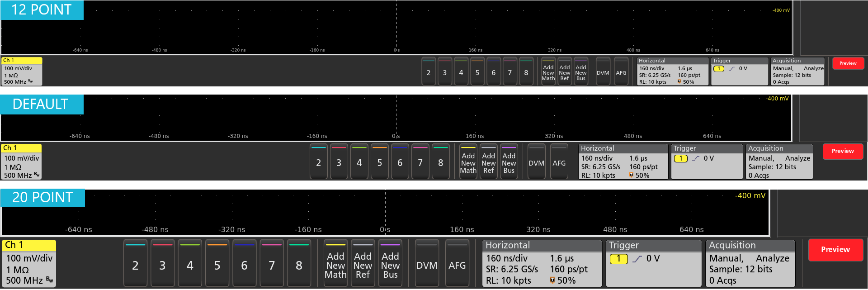Image resolution: width=868 pixels, height=290 pixels.
Task: Enable AFG in the 12 POINT panel
Action: click(621, 71)
